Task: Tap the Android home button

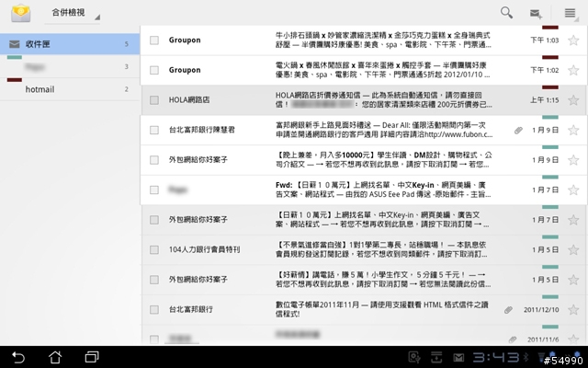Action: tap(55, 357)
